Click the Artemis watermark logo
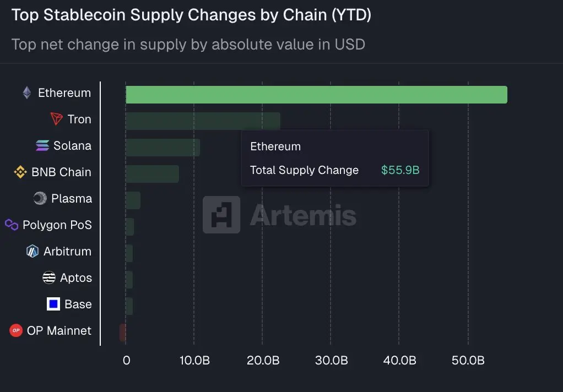Viewport: 563px width, 392px height. click(221, 215)
